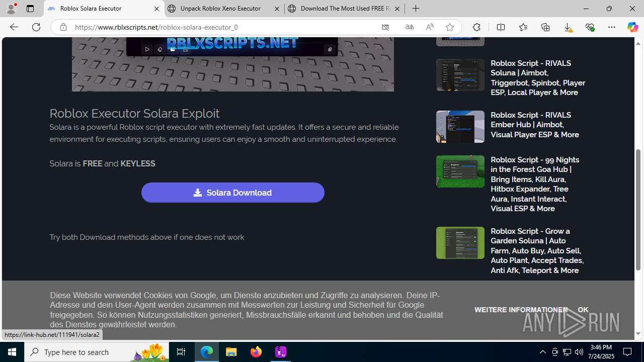This screenshot has width=644, height=362.
Task: Click WEITERE INFORMATIONEN cookie link
Action: pos(521,310)
